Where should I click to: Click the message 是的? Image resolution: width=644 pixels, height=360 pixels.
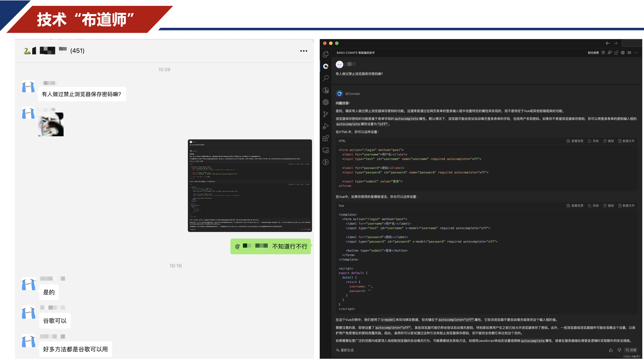click(x=49, y=292)
